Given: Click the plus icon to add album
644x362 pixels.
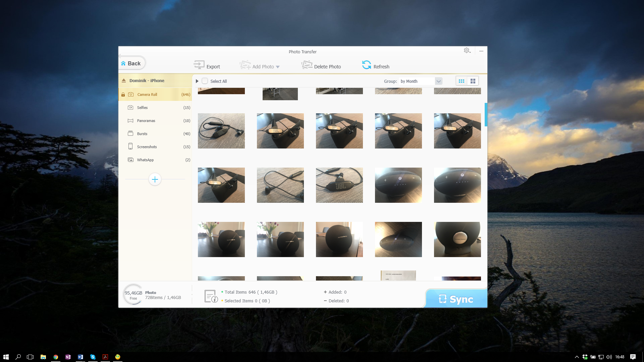Looking at the screenshot, I should pyautogui.click(x=155, y=179).
